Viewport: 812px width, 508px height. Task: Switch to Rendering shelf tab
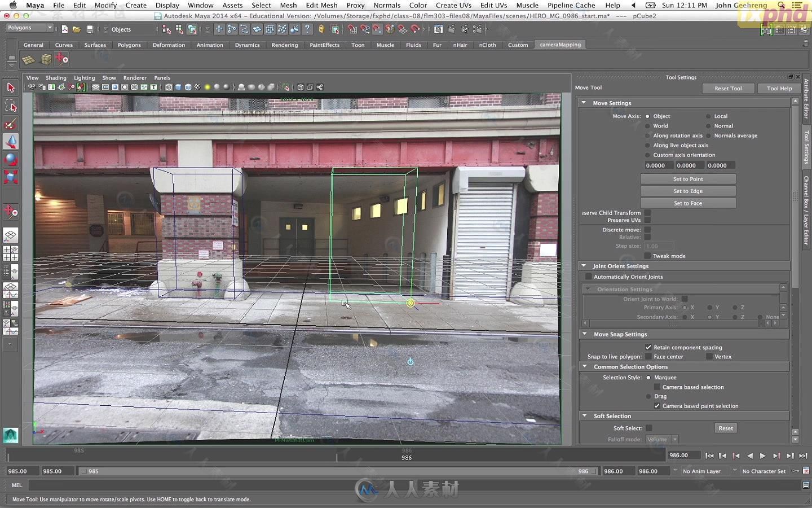pyautogui.click(x=285, y=45)
